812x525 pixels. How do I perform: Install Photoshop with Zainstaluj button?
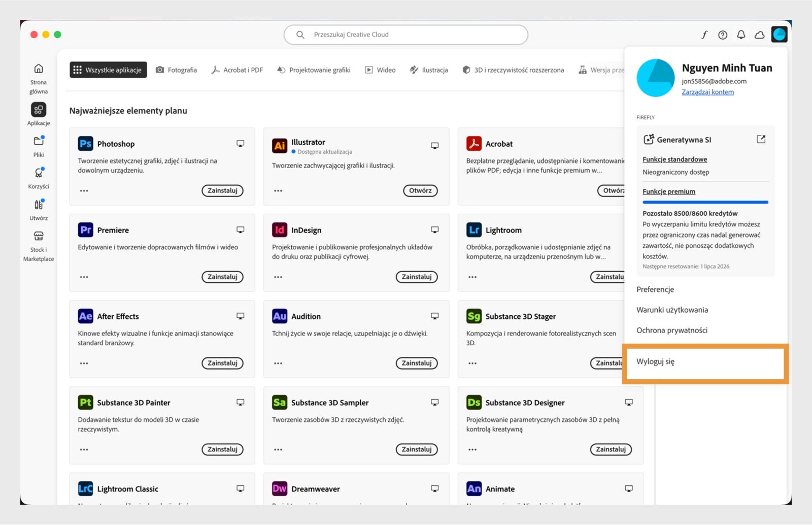tap(222, 191)
